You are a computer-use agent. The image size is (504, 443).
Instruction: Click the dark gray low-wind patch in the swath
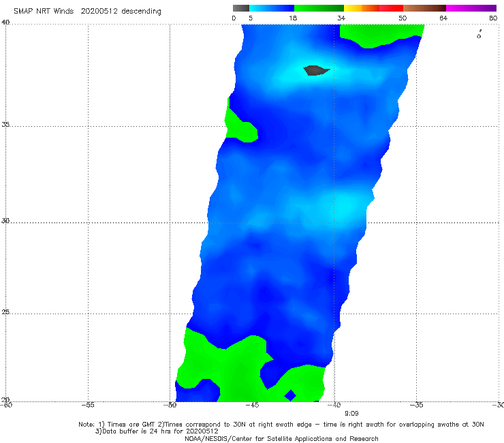pos(315,70)
